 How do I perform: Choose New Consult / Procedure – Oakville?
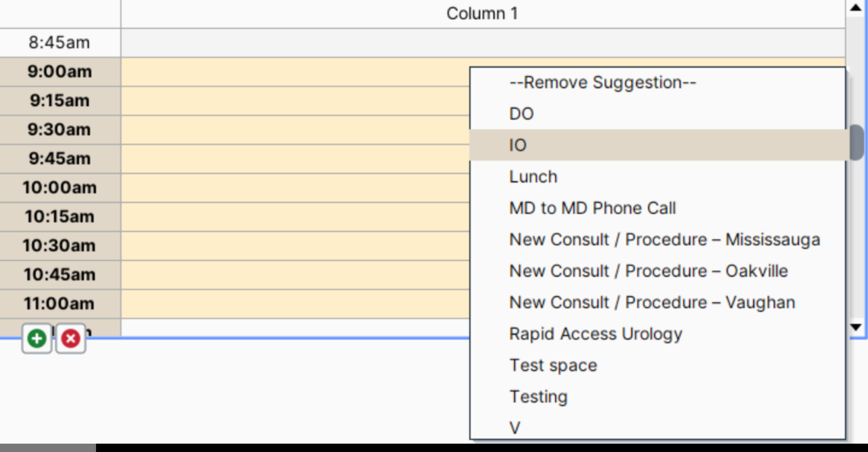tap(648, 271)
